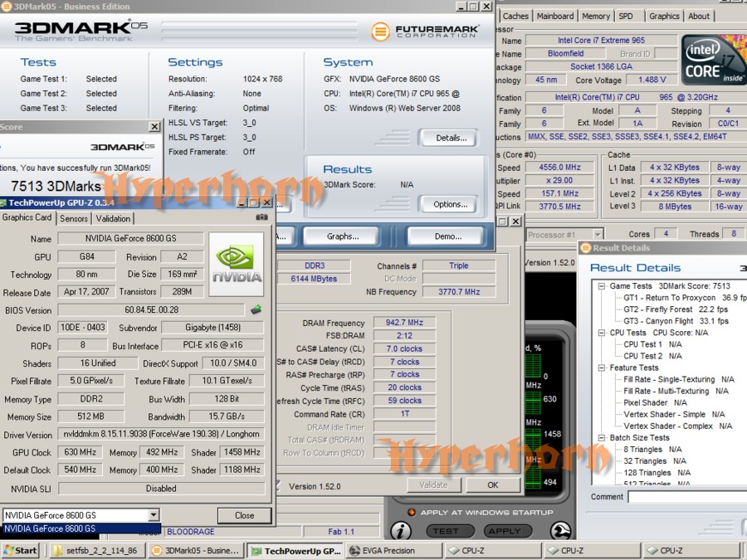
Task: Switch to TechPowerUp GPU-Z taskbar button
Action: click(x=295, y=551)
